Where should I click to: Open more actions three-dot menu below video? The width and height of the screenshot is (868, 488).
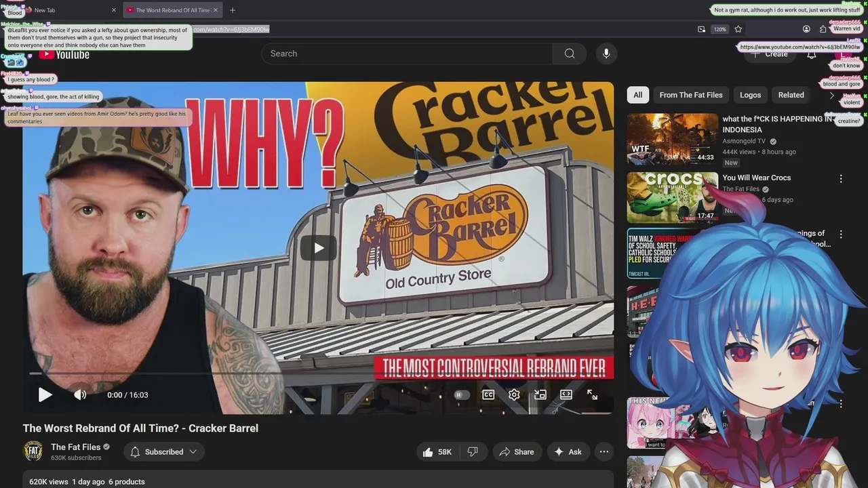[x=604, y=452]
